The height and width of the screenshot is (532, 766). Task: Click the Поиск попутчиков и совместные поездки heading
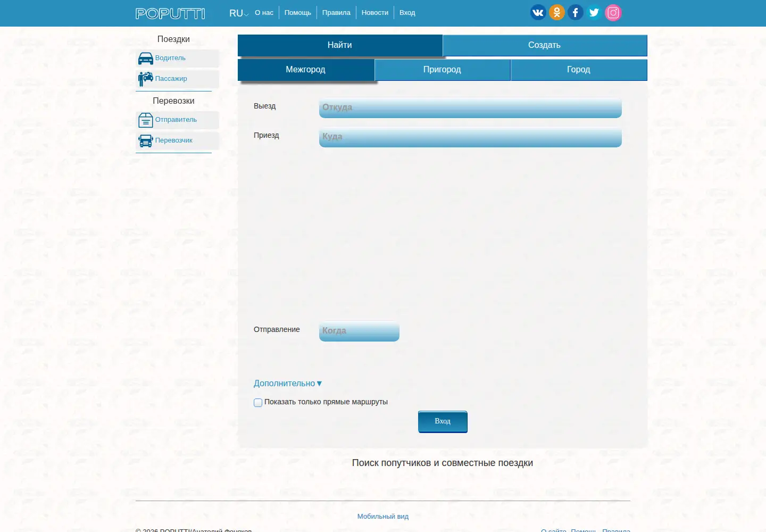point(443,463)
